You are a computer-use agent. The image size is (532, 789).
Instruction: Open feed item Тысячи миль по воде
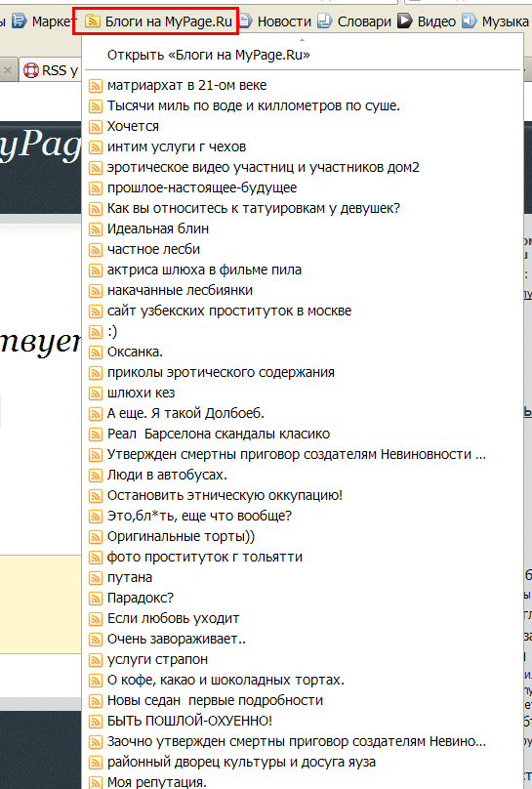point(302,106)
